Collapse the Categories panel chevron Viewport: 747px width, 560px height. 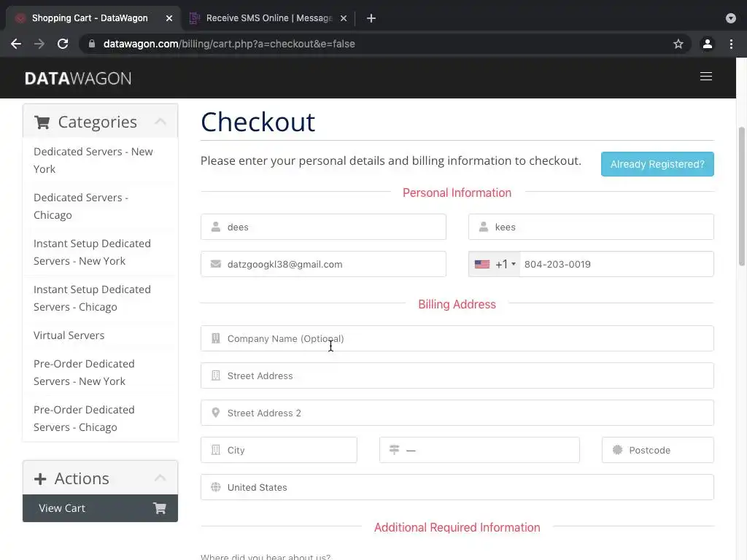[x=160, y=122]
